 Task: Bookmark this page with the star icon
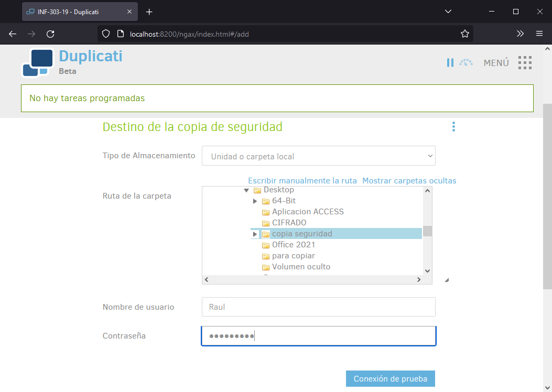click(464, 34)
